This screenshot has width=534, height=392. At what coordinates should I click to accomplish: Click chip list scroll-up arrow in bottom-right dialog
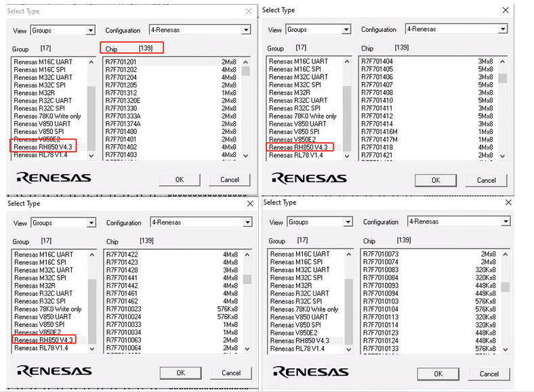(x=505, y=255)
